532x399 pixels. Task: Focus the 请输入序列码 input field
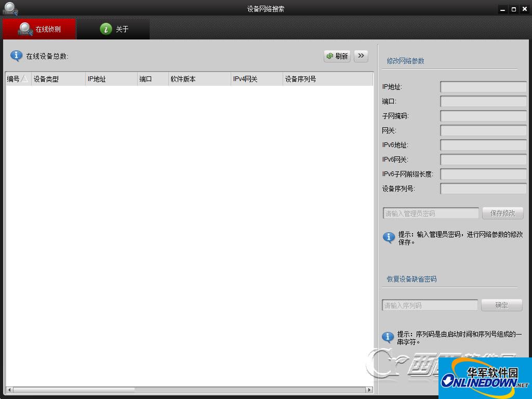(430, 305)
